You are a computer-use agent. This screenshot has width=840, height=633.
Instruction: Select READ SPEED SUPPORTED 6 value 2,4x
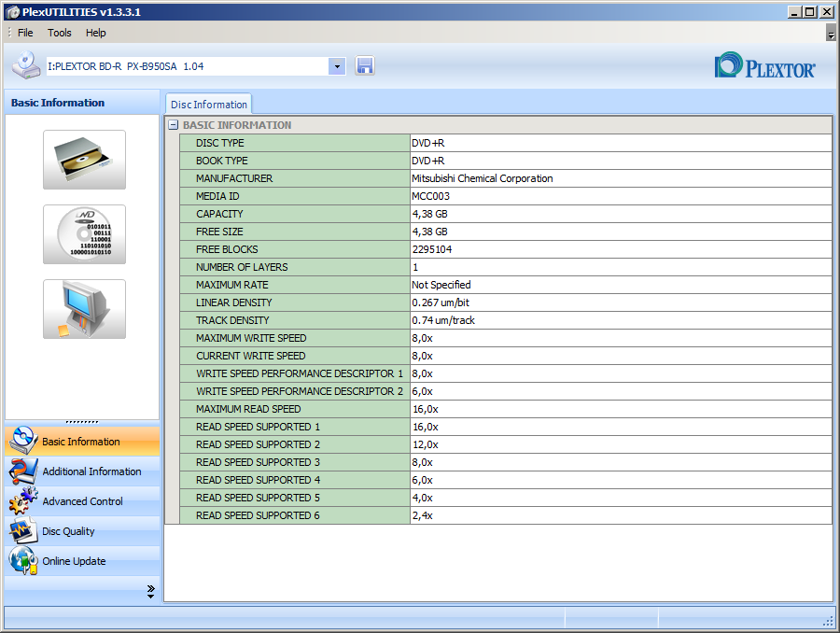422,515
